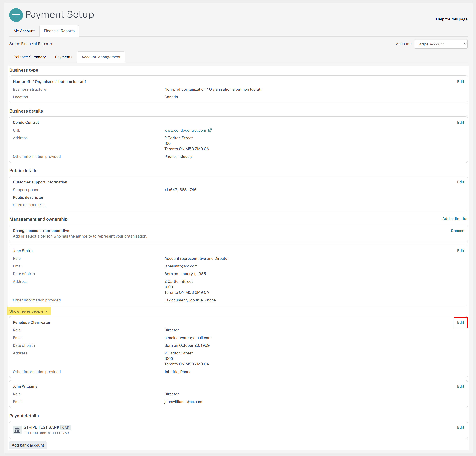Click Born on January 1, 1985
This screenshot has height=456, width=476.
185,274
